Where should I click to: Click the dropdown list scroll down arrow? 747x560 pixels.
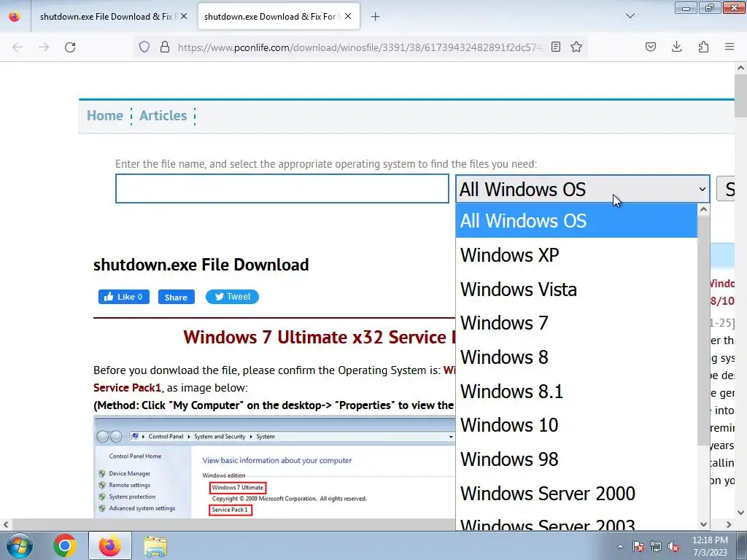coord(703,524)
